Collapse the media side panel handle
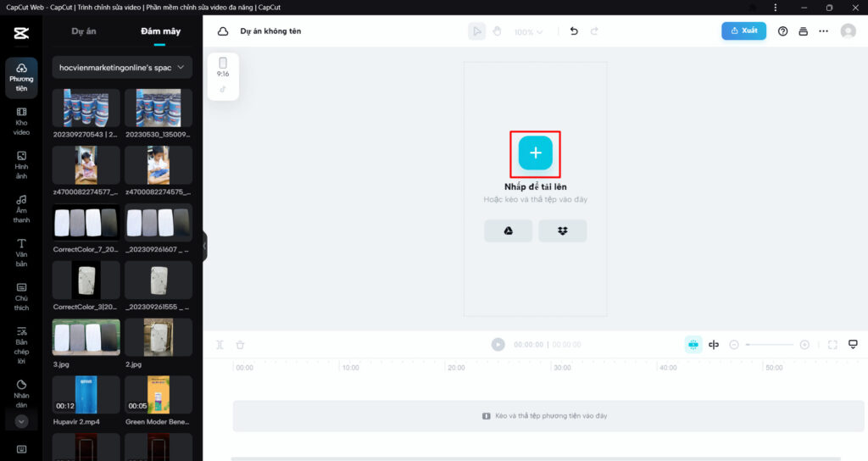868x461 pixels. pyautogui.click(x=204, y=246)
